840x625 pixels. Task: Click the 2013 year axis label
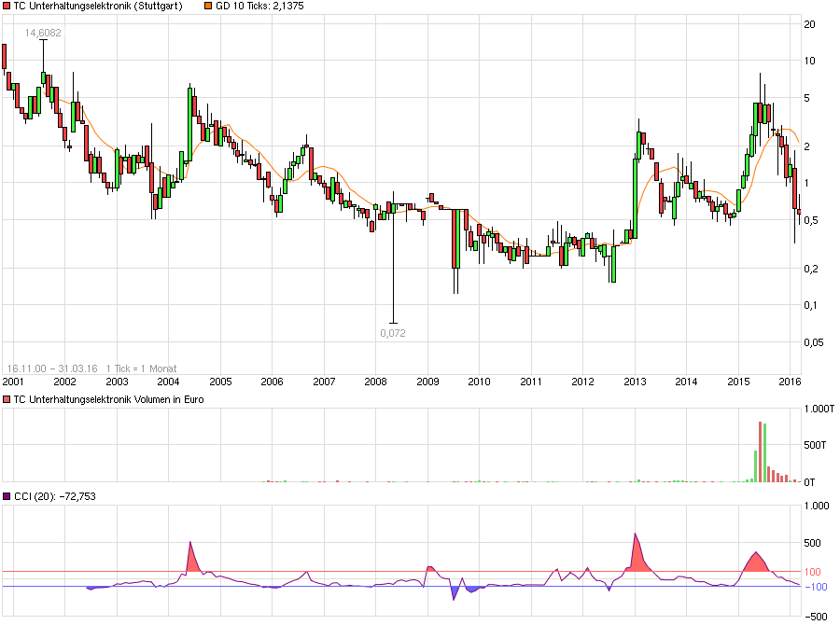635,382
